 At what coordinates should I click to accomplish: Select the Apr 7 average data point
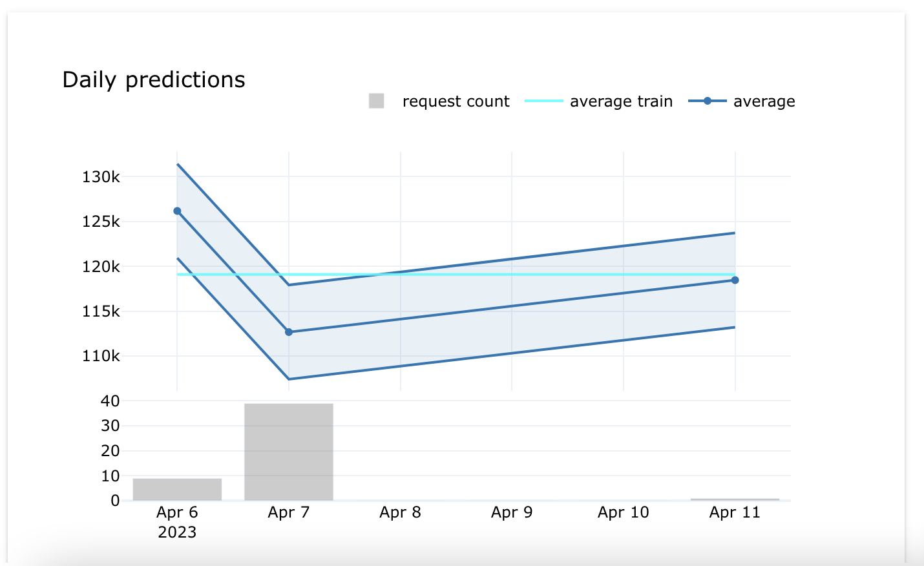point(289,332)
